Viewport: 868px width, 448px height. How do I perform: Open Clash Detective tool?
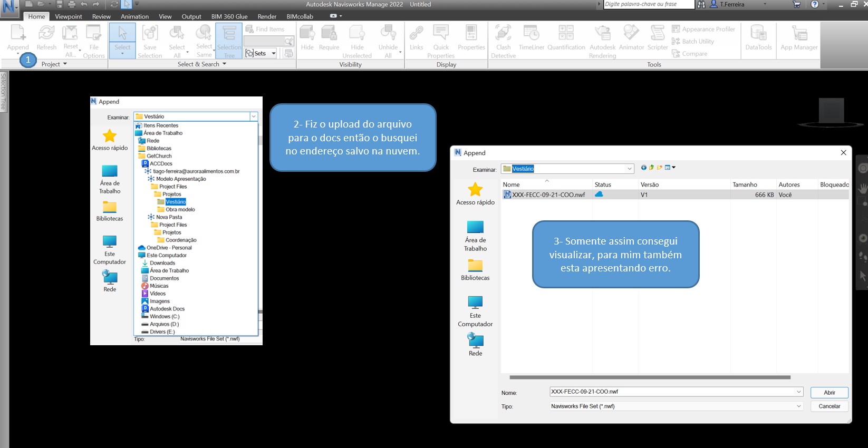tap(503, 41)
